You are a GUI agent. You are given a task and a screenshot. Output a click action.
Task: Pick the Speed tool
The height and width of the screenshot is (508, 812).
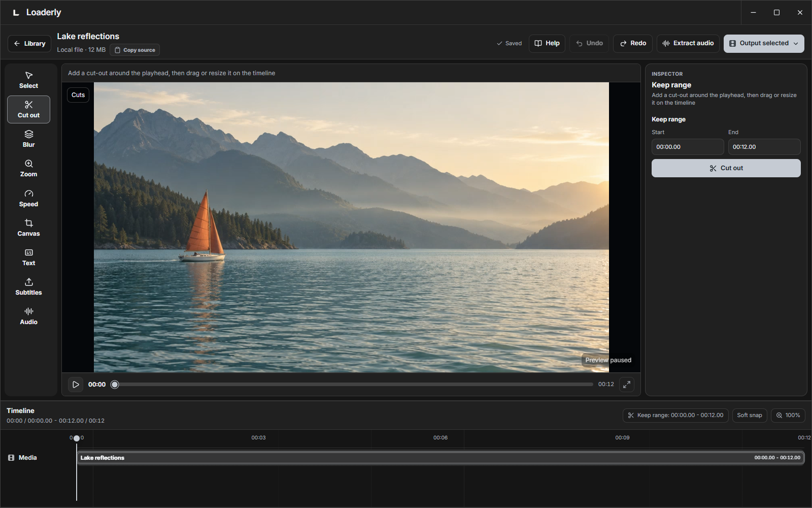[28, 199]
